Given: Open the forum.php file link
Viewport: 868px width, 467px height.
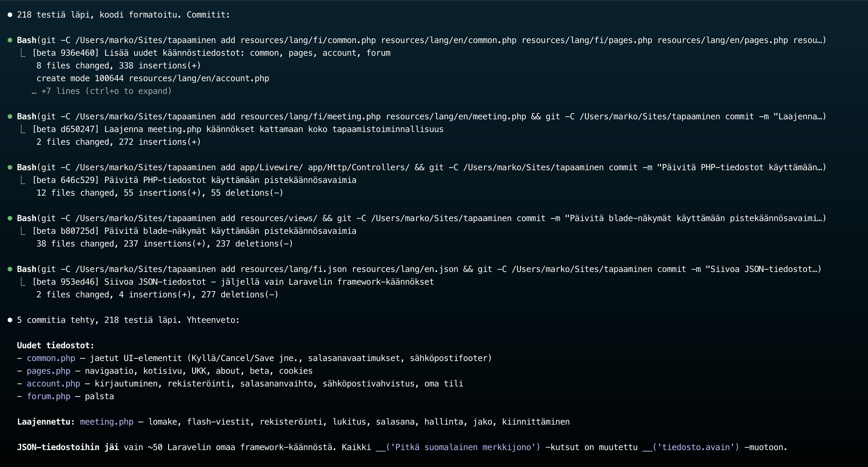Looking at the screenshot, I should (48, 397).
